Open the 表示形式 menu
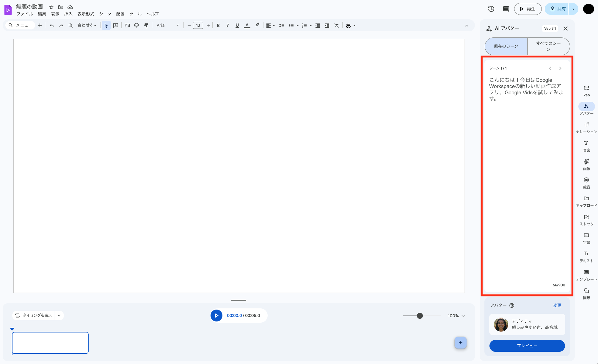The height and width of the screenshot is (364, 598). click(86, 14)
